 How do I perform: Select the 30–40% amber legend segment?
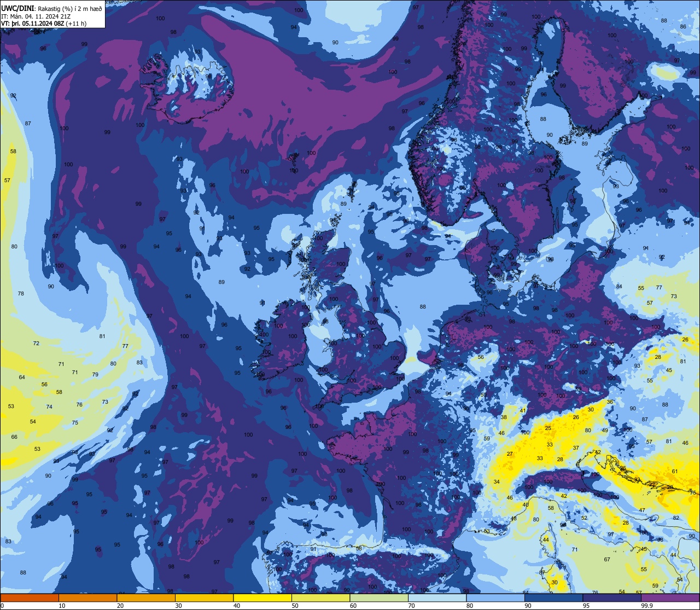click(x=204, y=597)
